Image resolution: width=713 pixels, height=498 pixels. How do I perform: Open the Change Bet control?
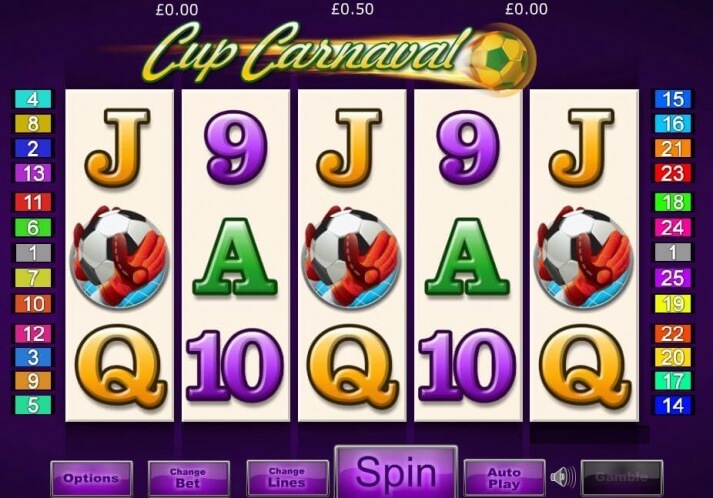(188, 478)
